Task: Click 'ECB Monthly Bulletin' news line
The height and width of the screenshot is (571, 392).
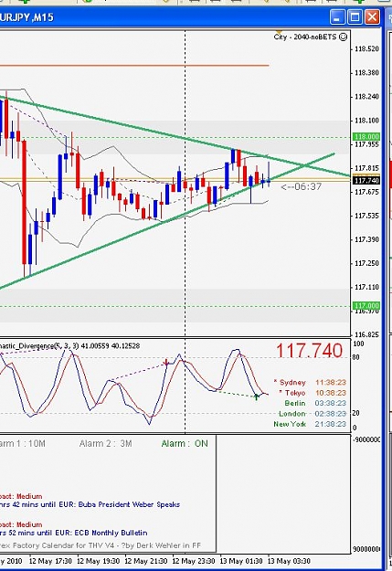Action: tap(74, 533)
